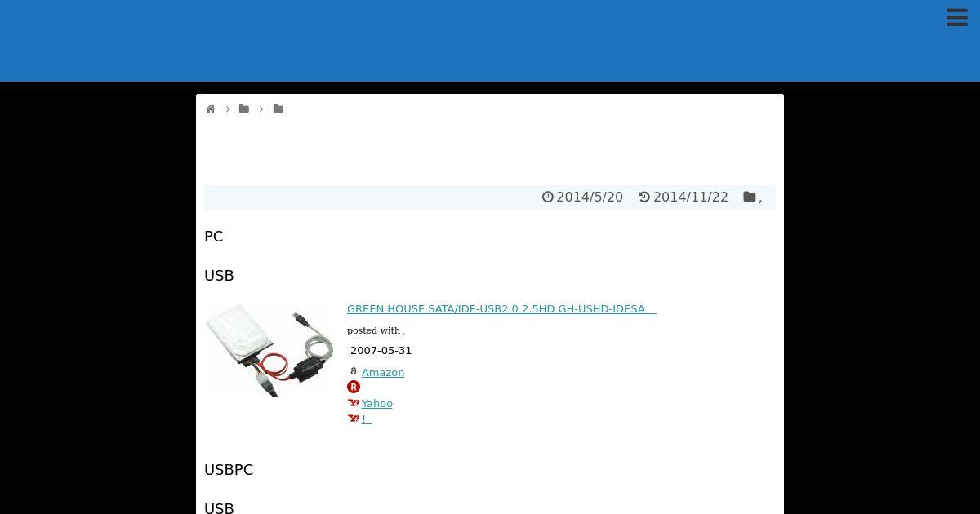Click the history icon beside 2014/11/22
This screenshot has height=514, width=980.
[x=644, y=197]
